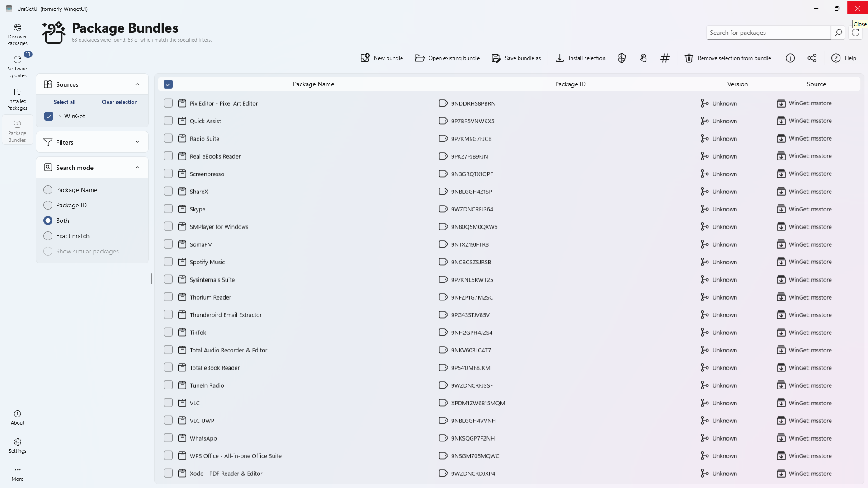Collapse the Search mode panel
The height and width of the screenshot is (488, 868).
pos(137,168)
